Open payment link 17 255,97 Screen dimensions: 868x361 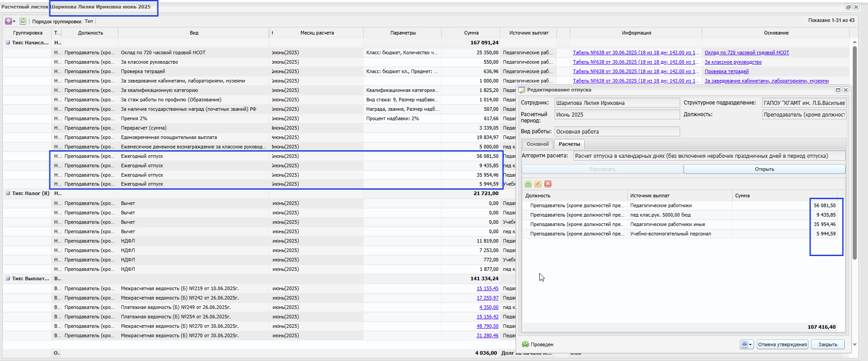[x=487, y=298]
